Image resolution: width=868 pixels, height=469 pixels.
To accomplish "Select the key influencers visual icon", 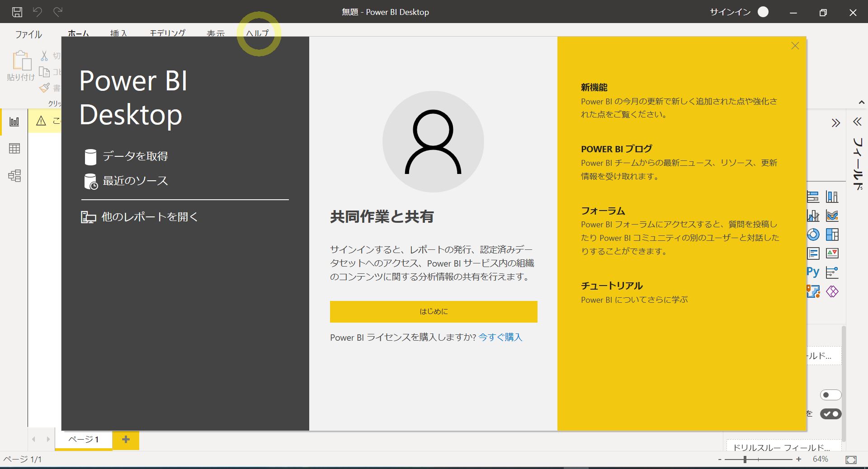I will click(x=832, y=272).
